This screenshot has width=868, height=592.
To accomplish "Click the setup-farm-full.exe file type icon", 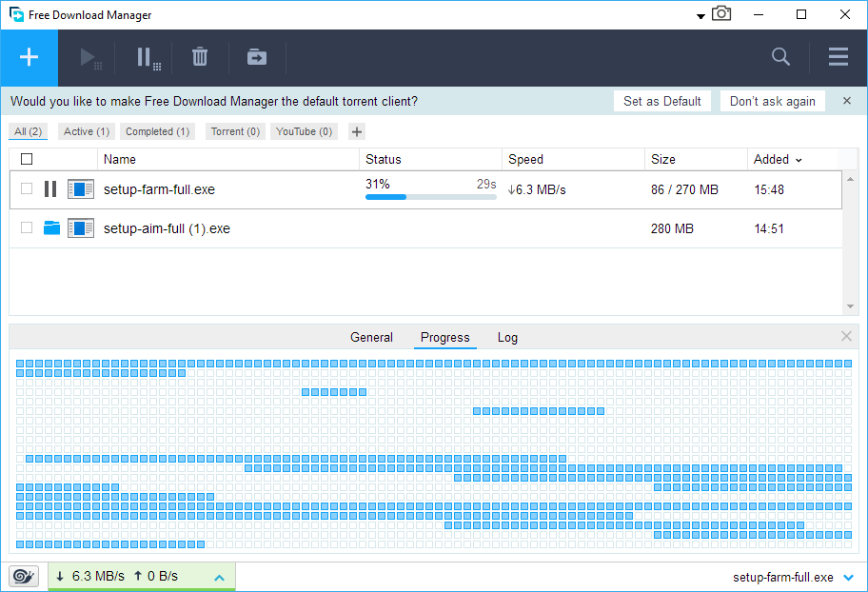I will click(x=81, y=189).
